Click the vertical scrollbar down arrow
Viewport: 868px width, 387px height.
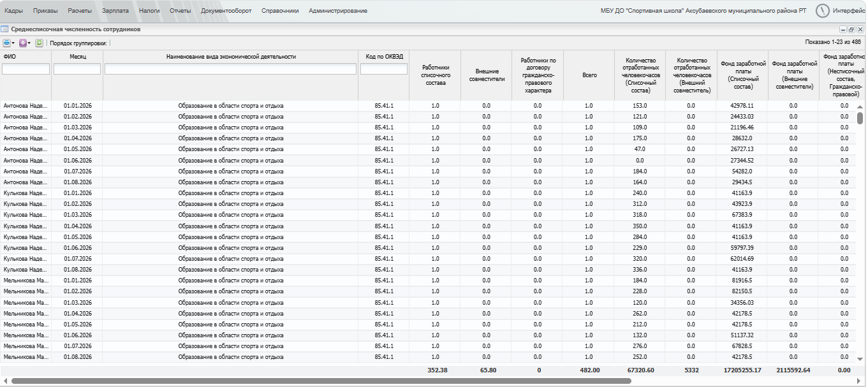(x=860, y=359)
